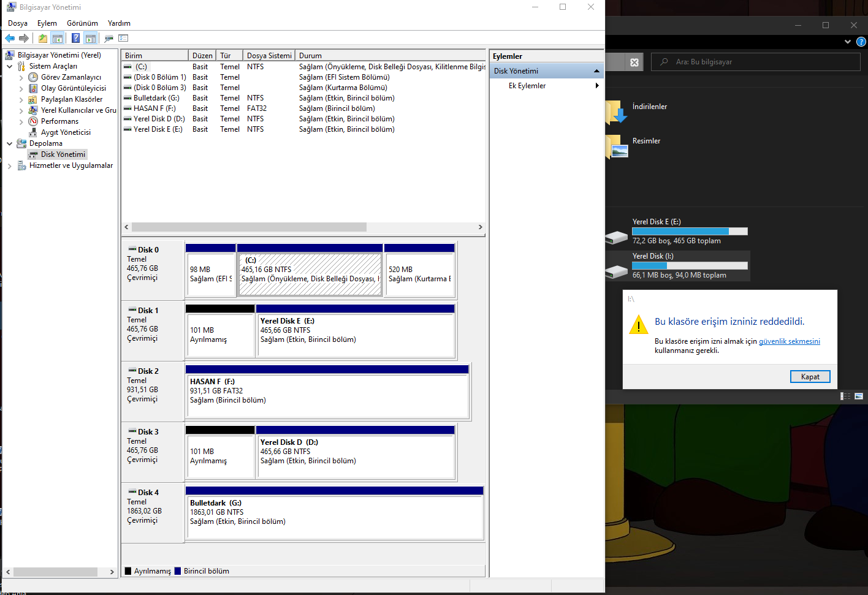Image resolution: width=868 pixels, height=595 pixels.
Task: Click the Performans icon in tree
Action: click(x=33, y=121)
